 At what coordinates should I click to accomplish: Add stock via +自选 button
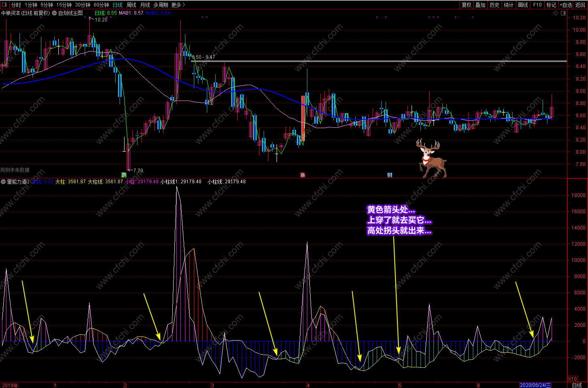pos(566,5)
